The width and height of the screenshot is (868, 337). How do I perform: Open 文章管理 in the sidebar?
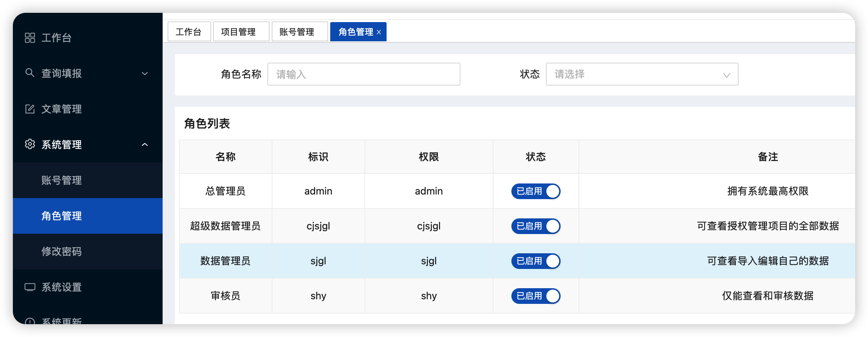coord(88,109)
